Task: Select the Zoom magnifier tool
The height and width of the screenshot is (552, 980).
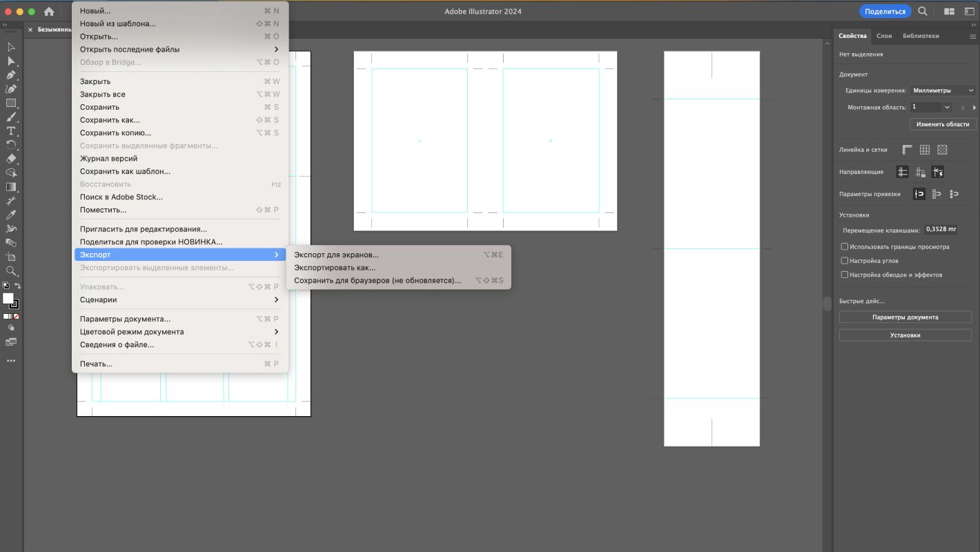Action: click(x=11, y=271)
